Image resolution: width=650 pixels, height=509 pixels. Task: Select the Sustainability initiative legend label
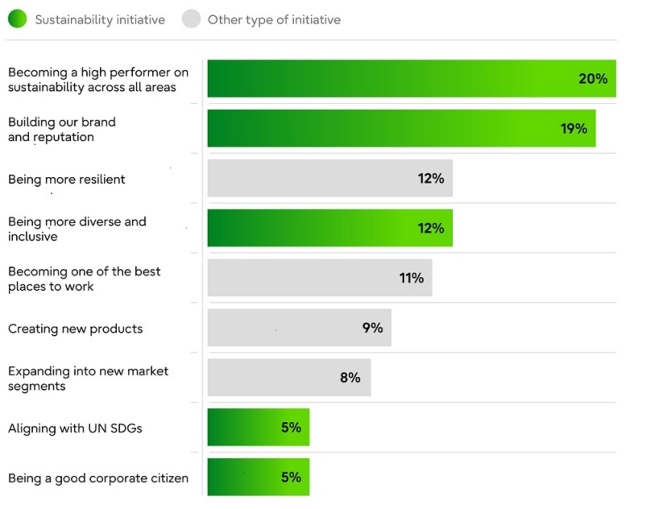pos(99,20)
